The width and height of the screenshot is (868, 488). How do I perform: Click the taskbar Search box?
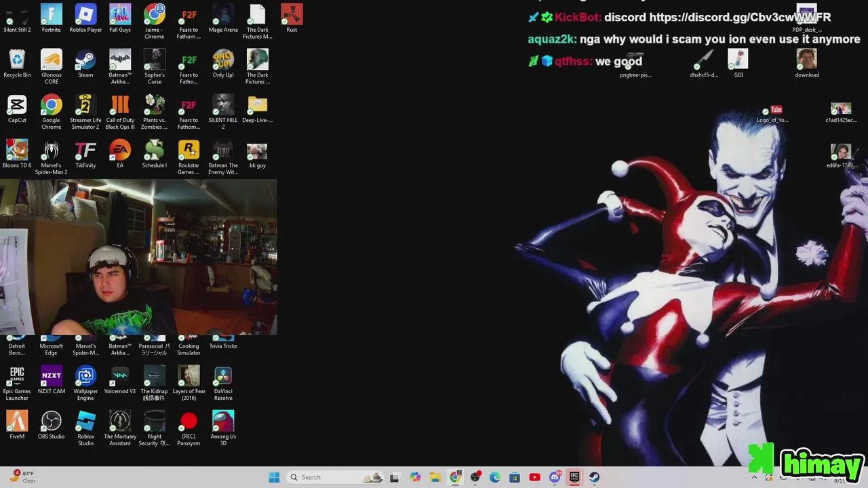tap(336, 477)
